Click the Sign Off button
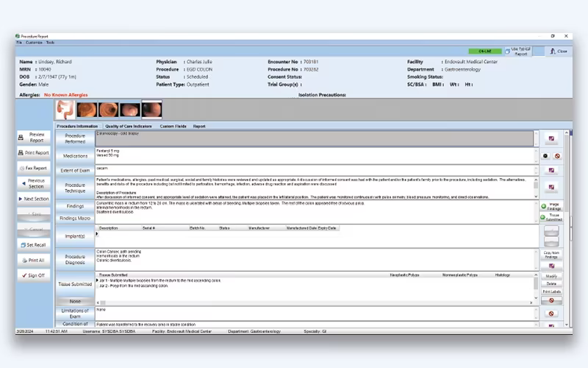Image resolution: width=588 pixels, height=368 pixels. click(34, 275)
